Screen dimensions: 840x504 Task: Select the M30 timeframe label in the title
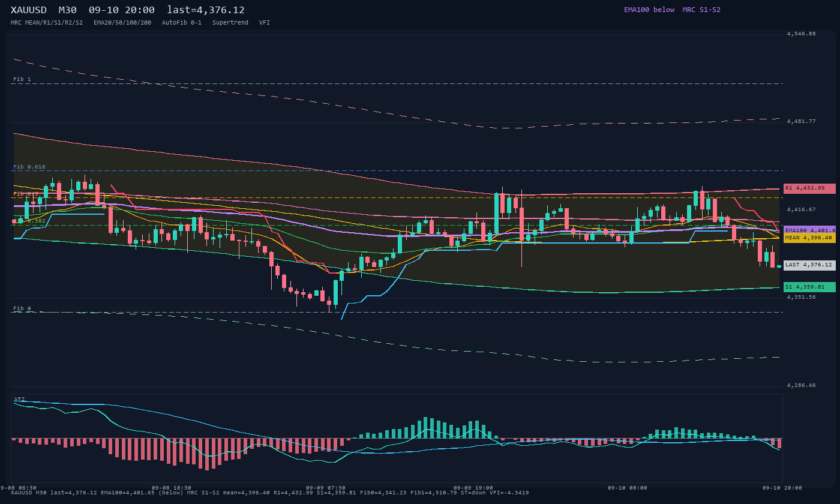68,10
